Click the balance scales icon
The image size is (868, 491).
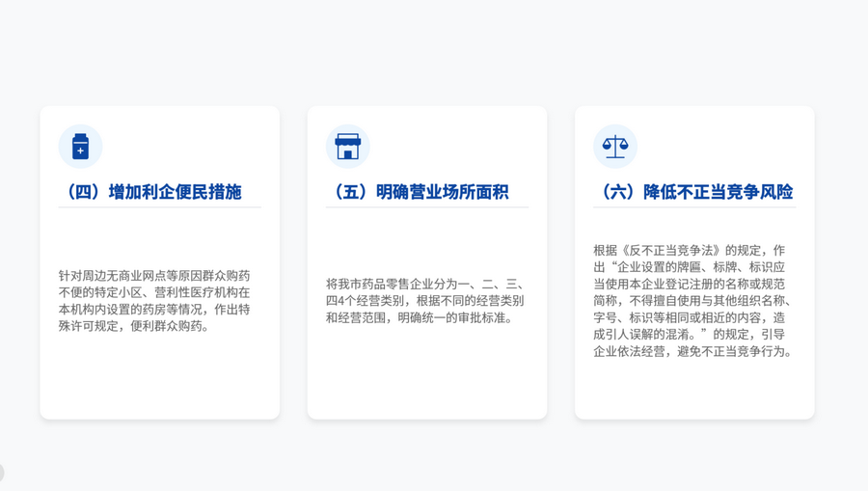[614, 147]
